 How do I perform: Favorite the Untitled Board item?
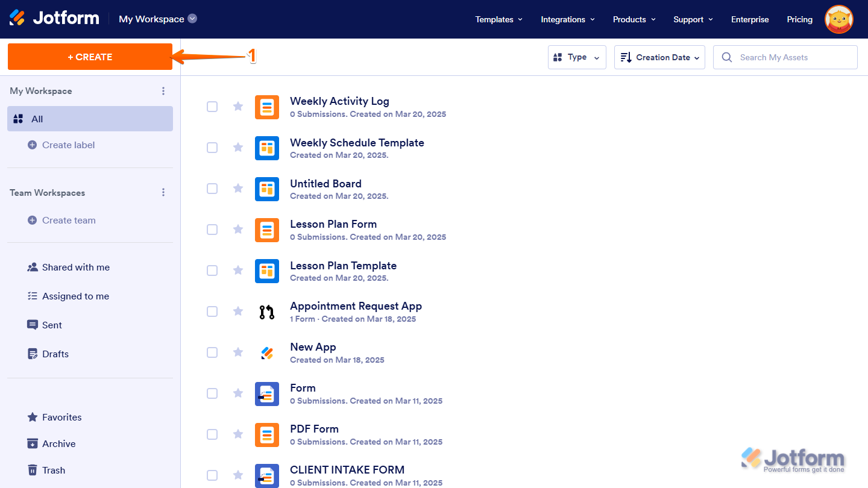click(238, 189)
